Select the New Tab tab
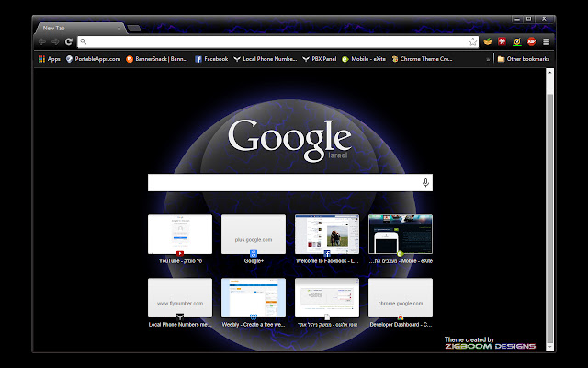The width and height of the screenshot is (588, 368). pos(80,29)
